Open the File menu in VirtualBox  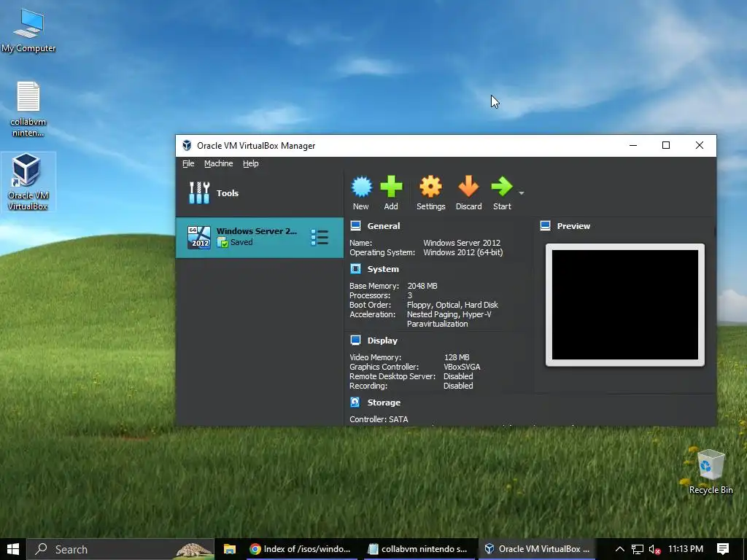(x=188, y=163)
